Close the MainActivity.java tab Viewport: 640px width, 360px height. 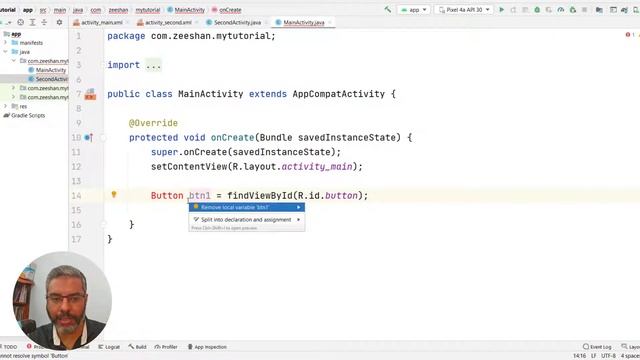(330, 22)
